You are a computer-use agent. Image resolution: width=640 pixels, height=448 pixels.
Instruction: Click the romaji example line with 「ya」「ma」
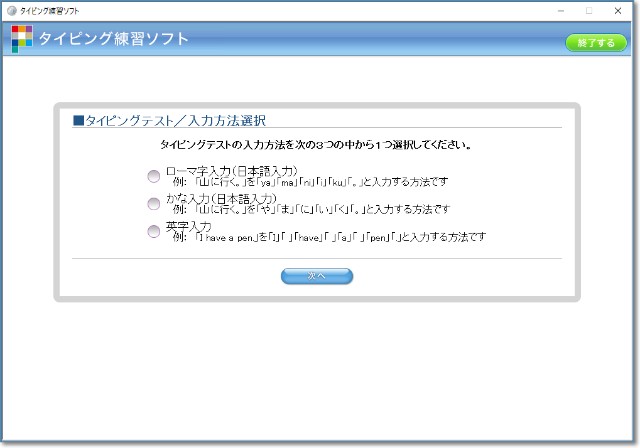pos(310,182)
